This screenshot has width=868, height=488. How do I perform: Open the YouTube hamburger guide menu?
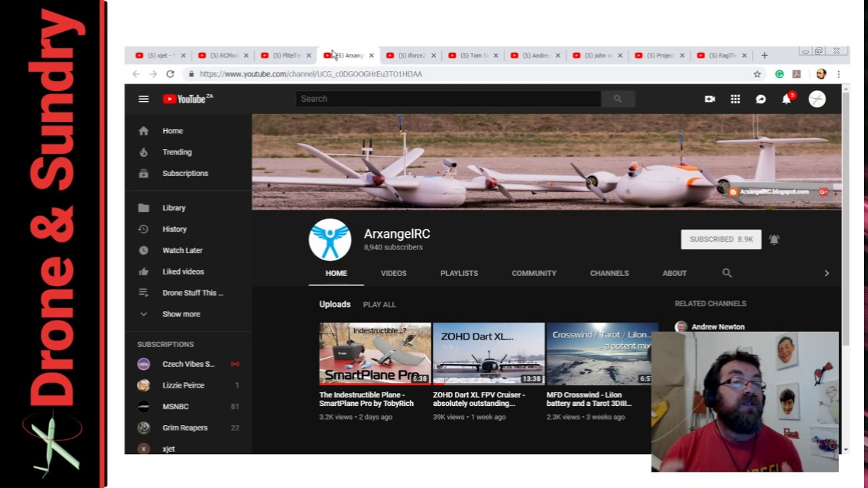click(143, 99)
